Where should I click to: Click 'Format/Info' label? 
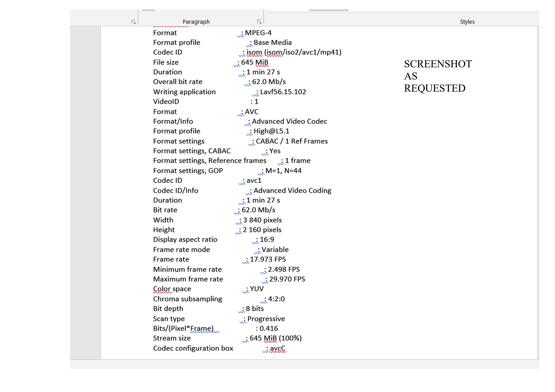(x=173, y=121)
